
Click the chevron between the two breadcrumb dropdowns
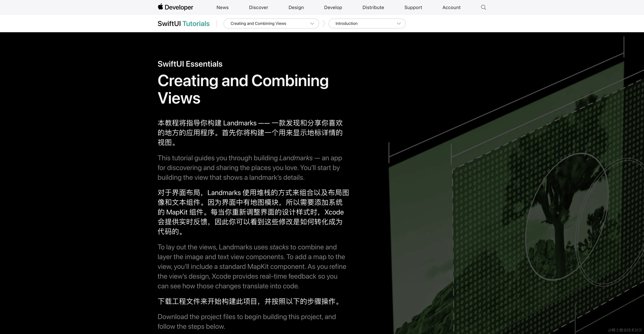(x=323, y=23)
